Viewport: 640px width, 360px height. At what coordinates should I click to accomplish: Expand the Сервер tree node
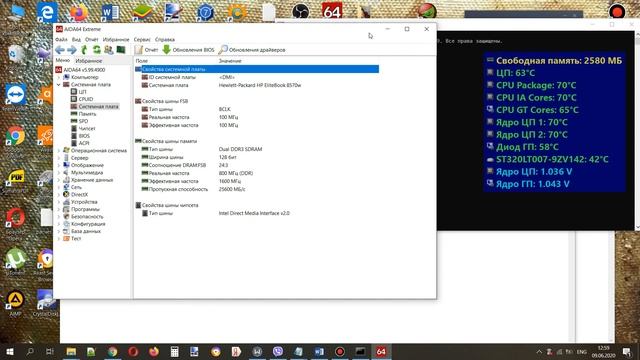(x=59, y=158)
